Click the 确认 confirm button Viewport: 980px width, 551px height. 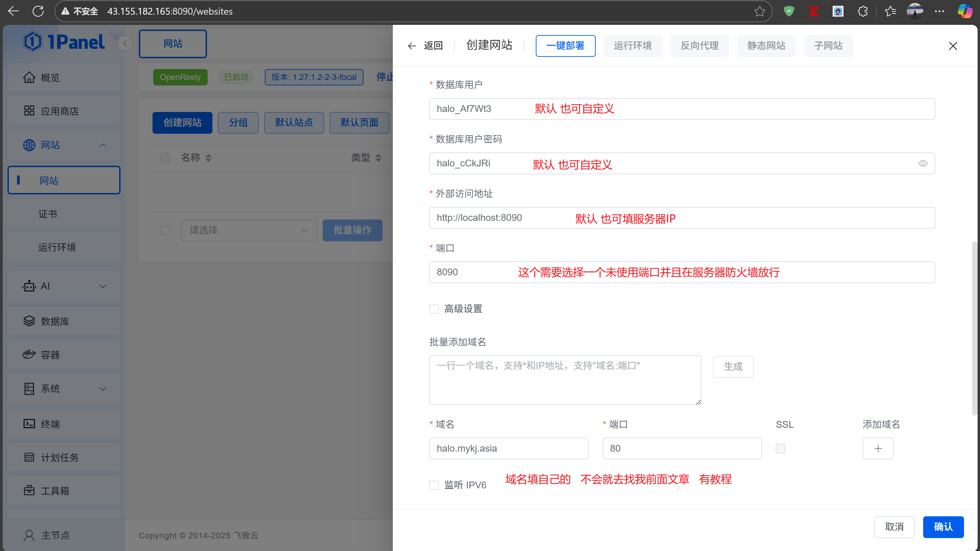pos(943,526)
